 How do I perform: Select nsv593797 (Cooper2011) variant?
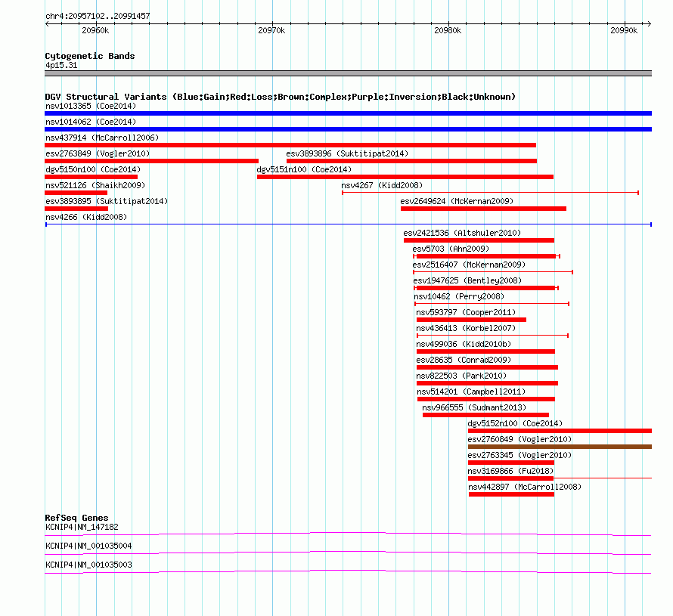click(471, 320)
